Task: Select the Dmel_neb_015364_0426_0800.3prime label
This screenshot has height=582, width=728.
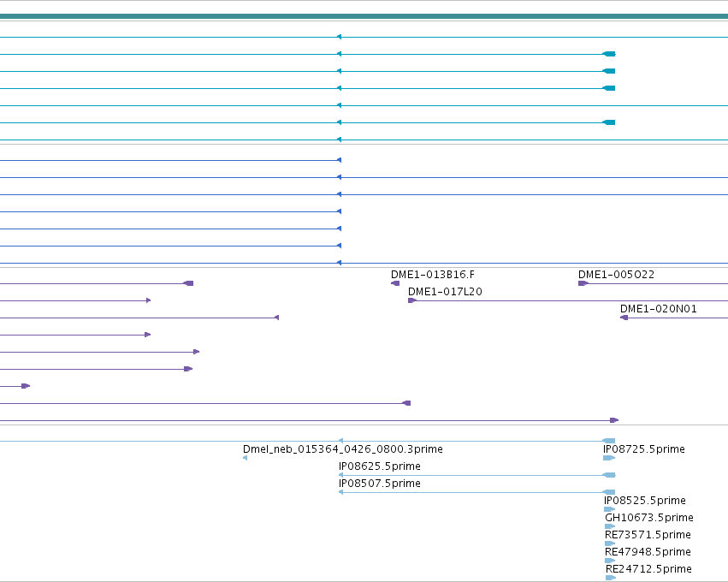Action: pyautogui.click(x=343, y=449)
